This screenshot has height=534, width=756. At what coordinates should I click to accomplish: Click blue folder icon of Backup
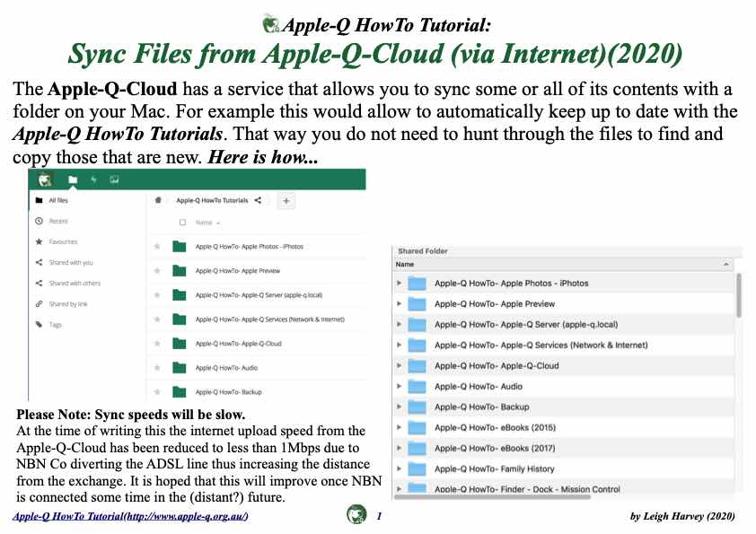click(x=417, y=407)
